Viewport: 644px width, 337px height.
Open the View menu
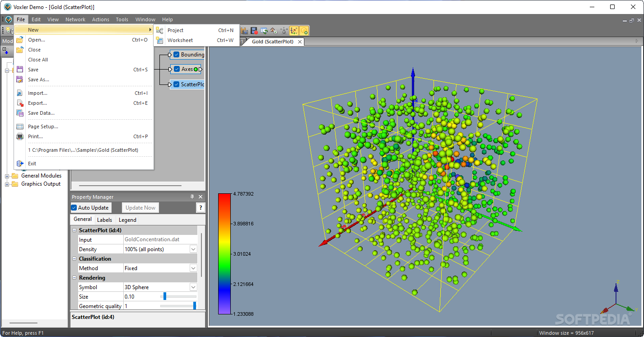[53, 19]
